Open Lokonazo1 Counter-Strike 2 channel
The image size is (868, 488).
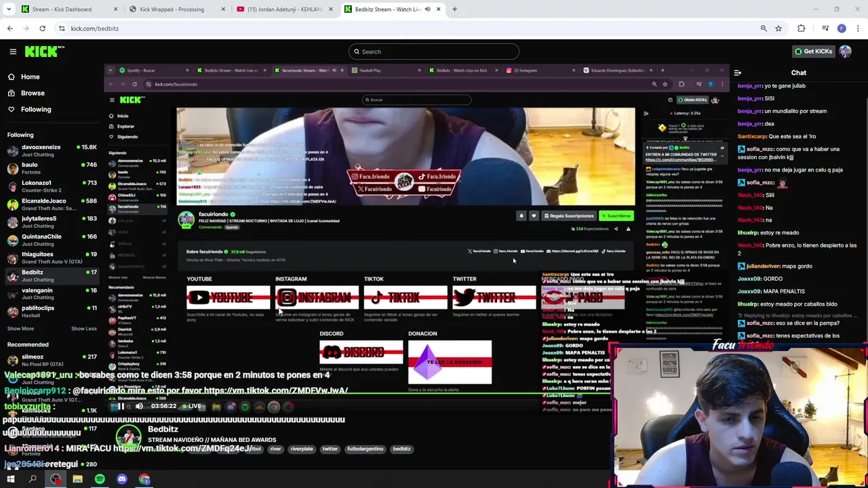[x=52, y=186]
